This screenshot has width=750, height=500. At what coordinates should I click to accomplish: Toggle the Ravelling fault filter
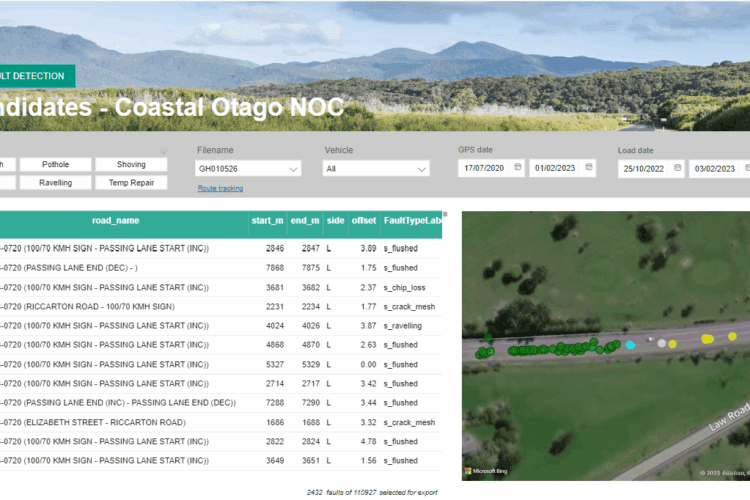click(55, 183)
